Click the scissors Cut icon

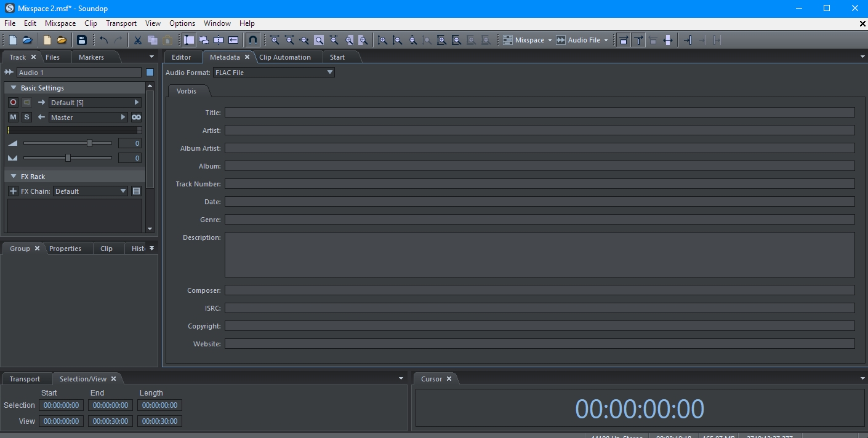click(138, 40)
